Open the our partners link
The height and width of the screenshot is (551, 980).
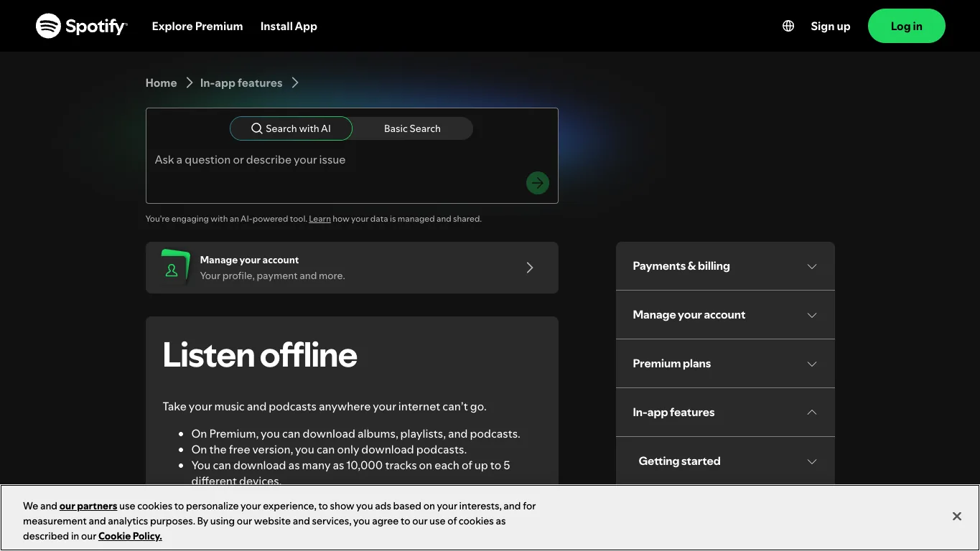tap(88, 506)
